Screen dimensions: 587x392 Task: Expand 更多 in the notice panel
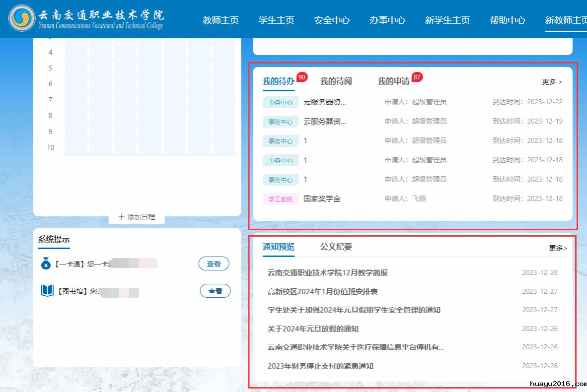(558, 248)
